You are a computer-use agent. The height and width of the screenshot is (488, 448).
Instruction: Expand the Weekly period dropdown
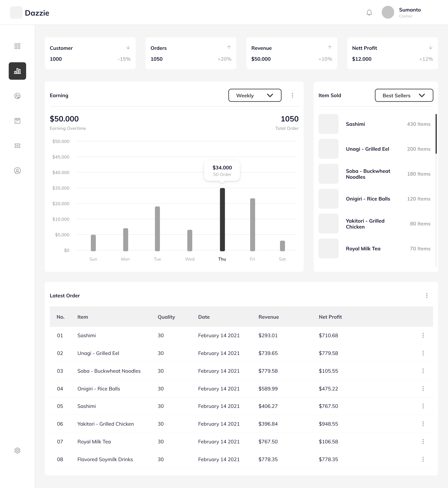[255, 95]
